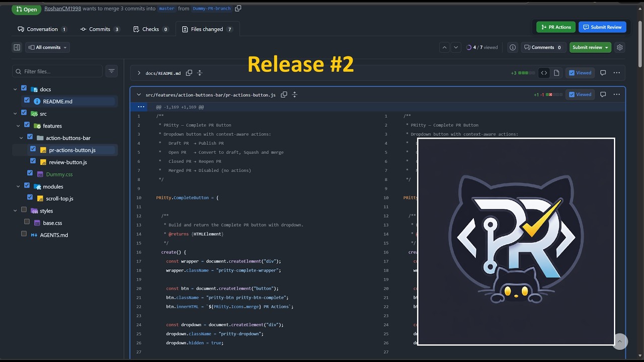Open the file filter options icon

(x=112, y=71)
